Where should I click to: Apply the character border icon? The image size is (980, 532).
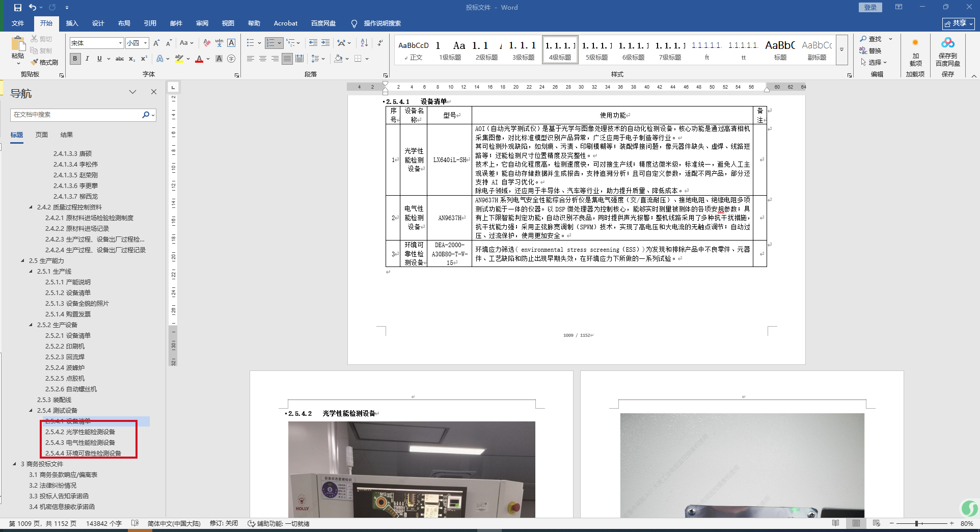[231, 43]
